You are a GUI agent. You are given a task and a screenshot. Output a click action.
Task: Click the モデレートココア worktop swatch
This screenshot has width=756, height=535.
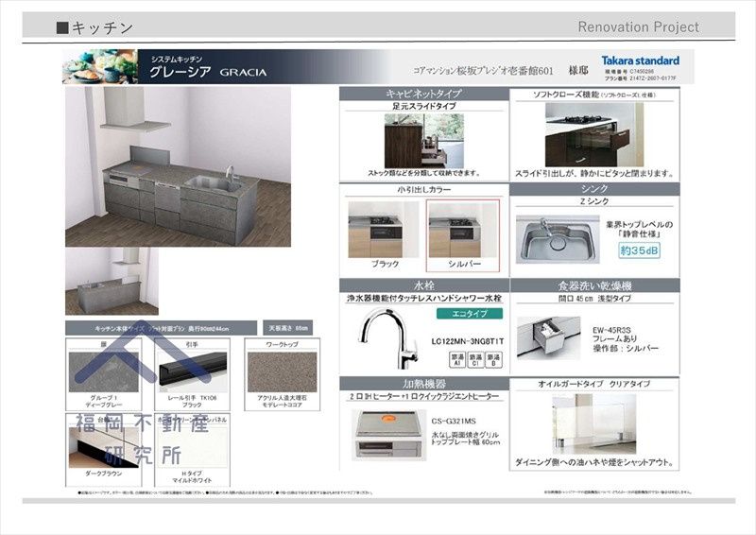(282, 371)
